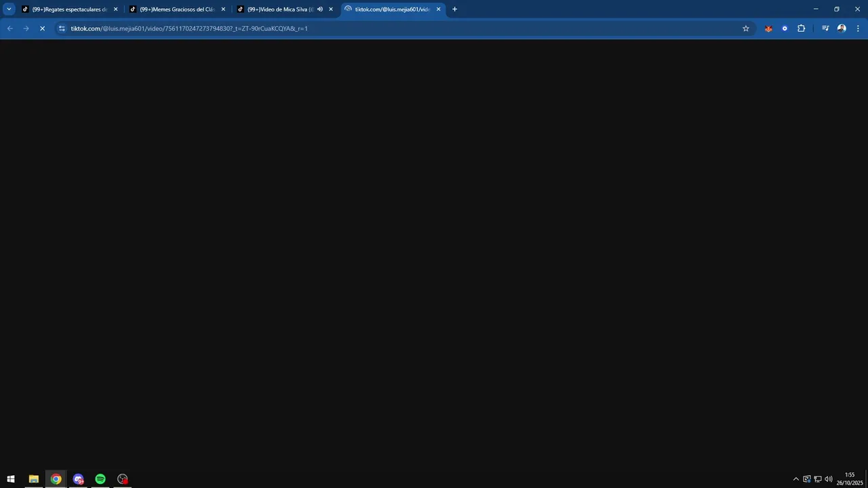Switch to the Regates espectaculares tab
The height and width of the screenshot is (488, 868).
69,9
